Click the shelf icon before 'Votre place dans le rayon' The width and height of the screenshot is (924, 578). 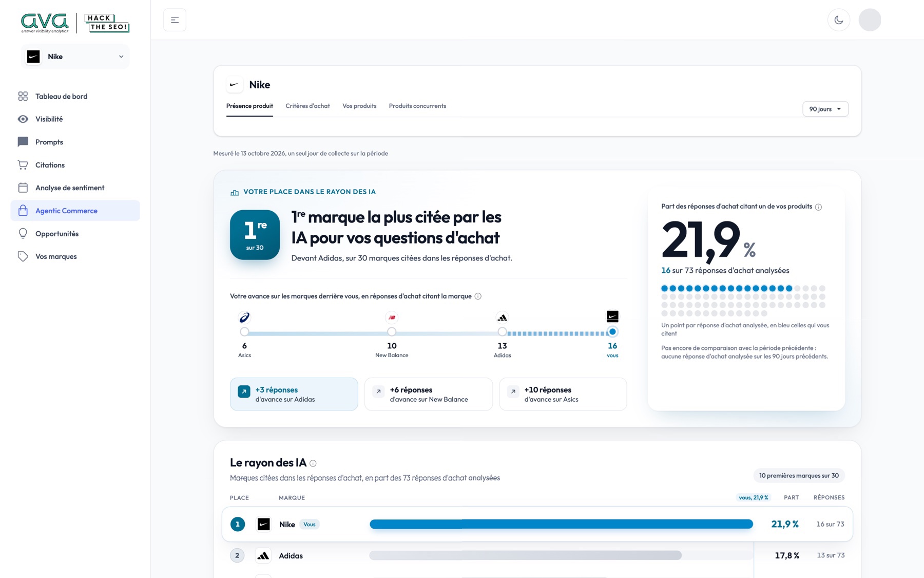coord(235,192)
